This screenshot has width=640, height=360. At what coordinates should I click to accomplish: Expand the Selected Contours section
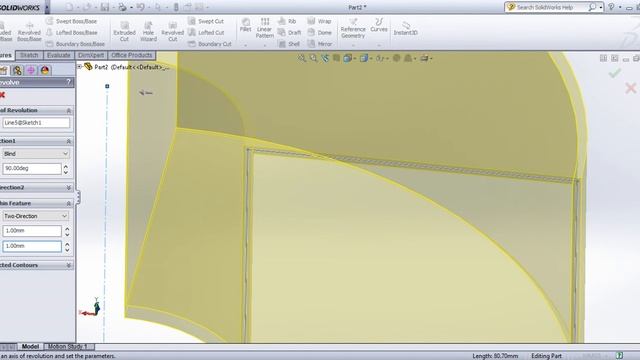click(x=69, y=265)
